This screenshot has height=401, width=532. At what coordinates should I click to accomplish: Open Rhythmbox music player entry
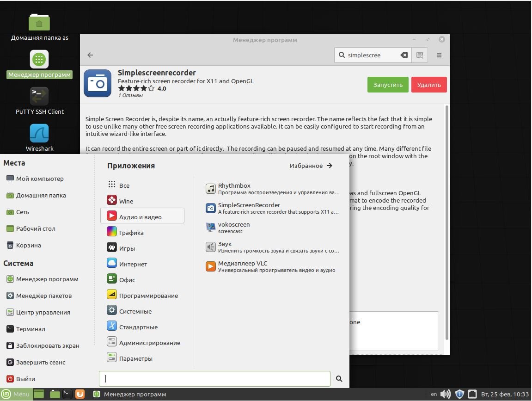click(x=272, y=189)
